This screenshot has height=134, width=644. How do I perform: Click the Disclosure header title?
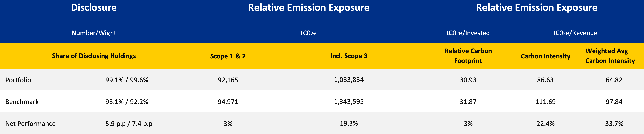point(94,8)
